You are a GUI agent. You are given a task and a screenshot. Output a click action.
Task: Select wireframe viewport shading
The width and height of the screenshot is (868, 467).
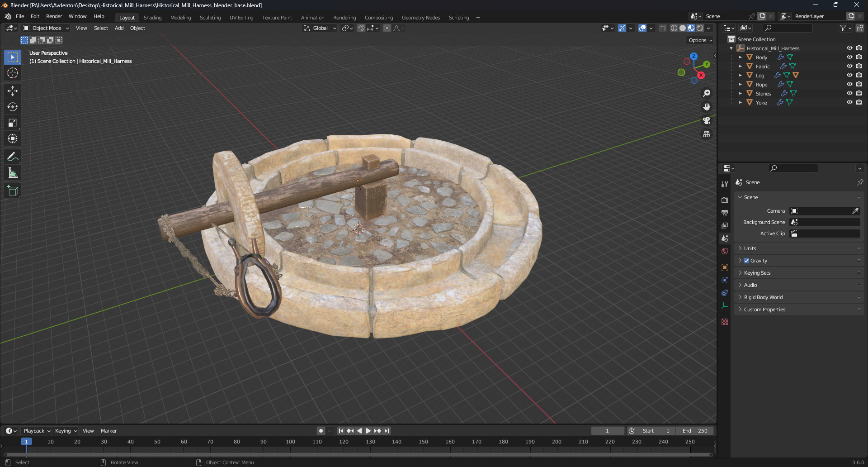pyautogui.click(x=674, y=28)
